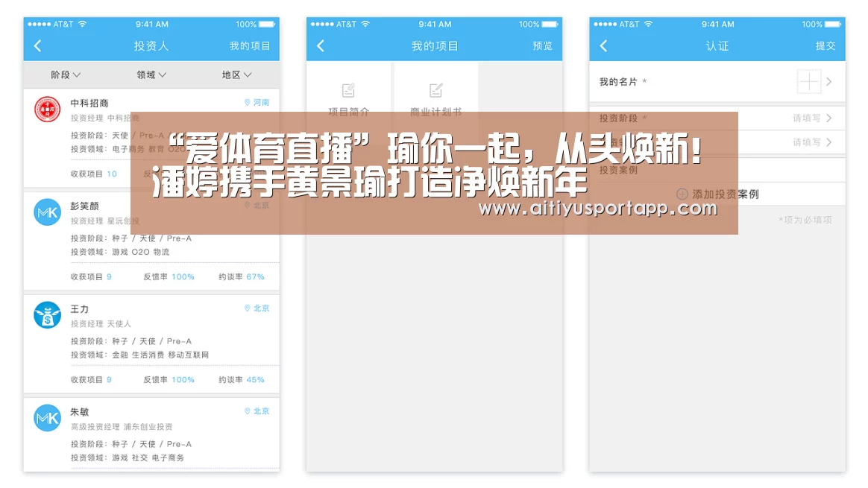Tap 朱敏's 投资领域 游戏 社交 电子商务 line
This screenshot has width=868, height=488.
(128, 458)
